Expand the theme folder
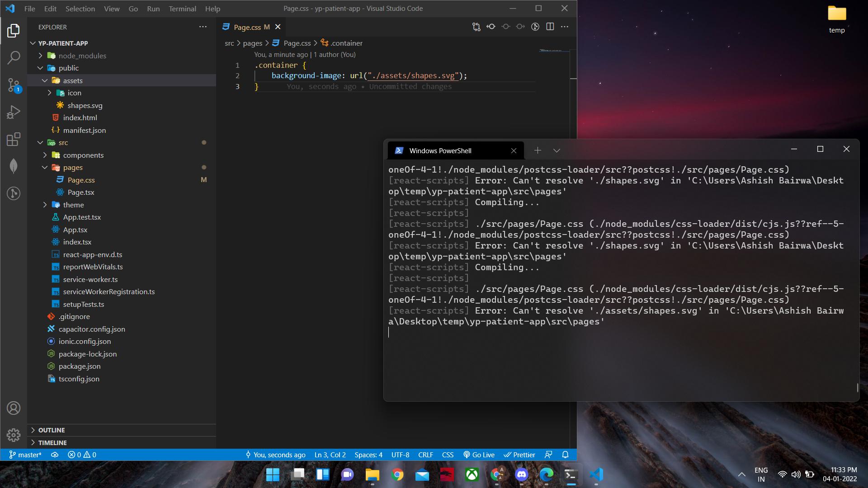This screenshot has width=868, height=488. click(x=121, y=205)
